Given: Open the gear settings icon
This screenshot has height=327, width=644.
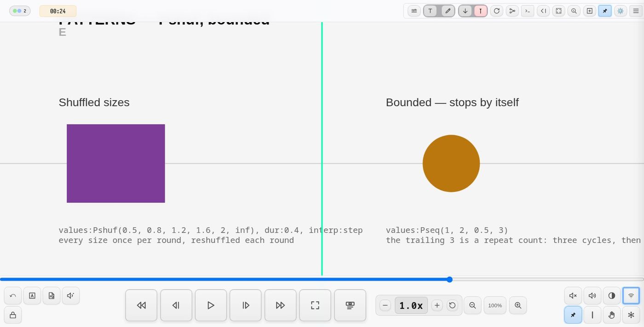Looking at the screenshot, I should pos(621,11).
